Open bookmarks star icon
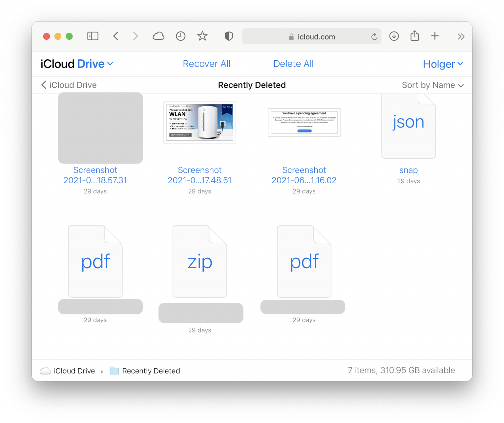The height and width of the screenshot is (423, 504). [202, 36]
